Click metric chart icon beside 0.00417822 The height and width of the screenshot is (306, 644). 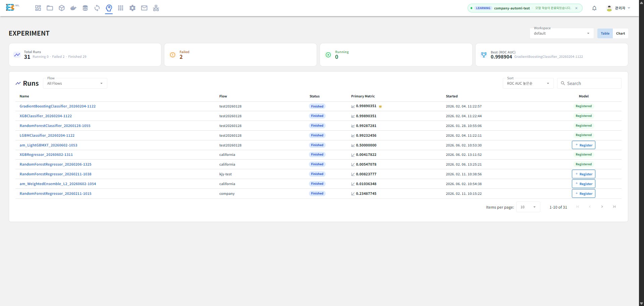pyautogui.click(x=353, y=155)
